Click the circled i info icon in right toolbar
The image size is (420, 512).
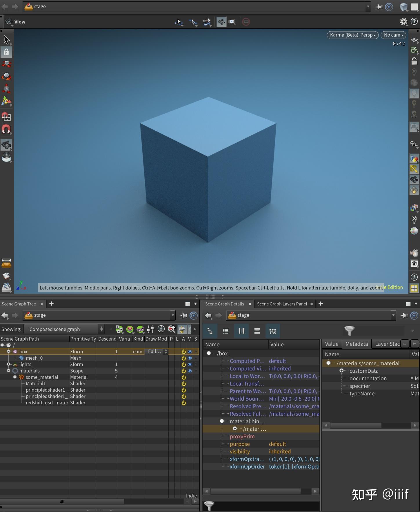pyautogui.click(x=414, y=277)
